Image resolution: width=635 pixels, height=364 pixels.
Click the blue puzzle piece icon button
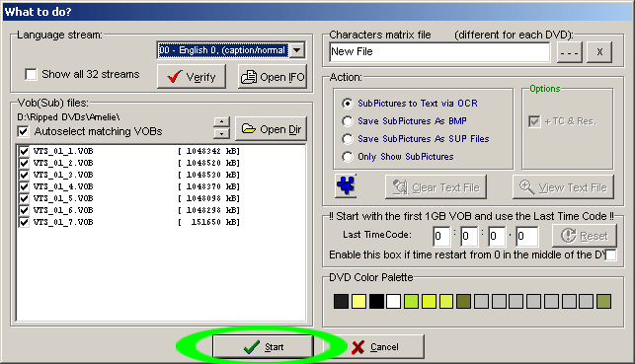coord(346,185)
